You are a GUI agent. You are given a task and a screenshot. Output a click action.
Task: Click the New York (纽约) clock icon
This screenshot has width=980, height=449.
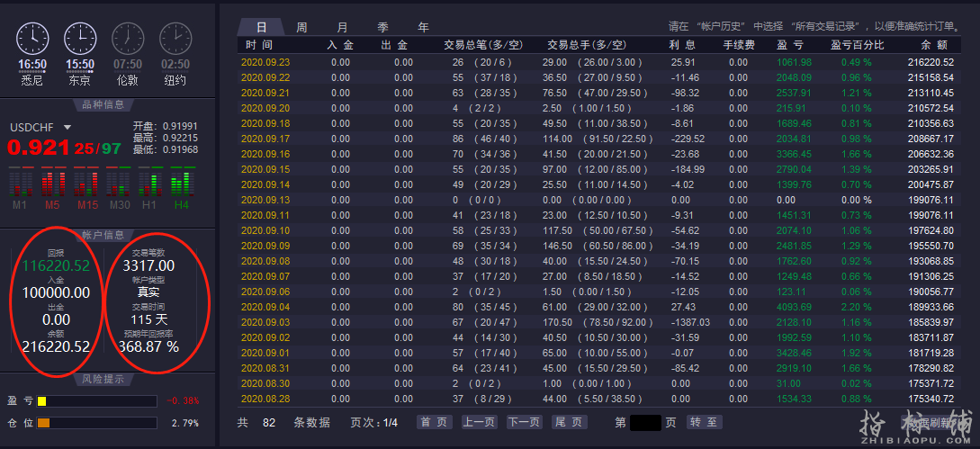click(x=175, y=39)
